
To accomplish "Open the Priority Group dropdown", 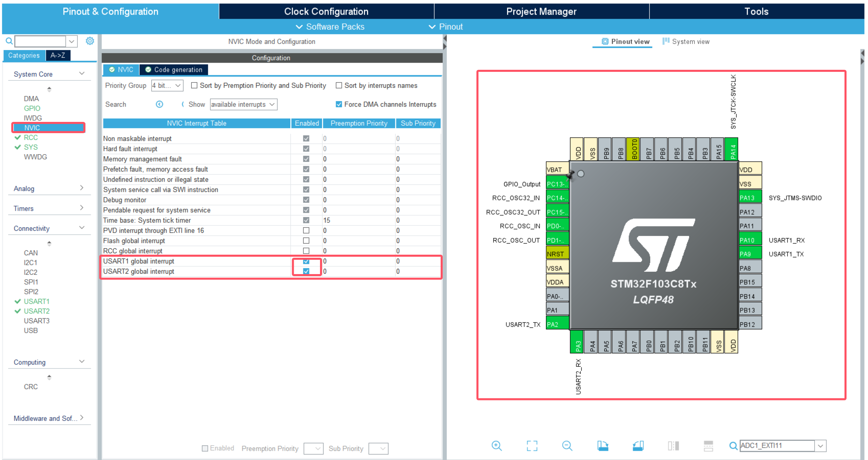I will [167, 85].
